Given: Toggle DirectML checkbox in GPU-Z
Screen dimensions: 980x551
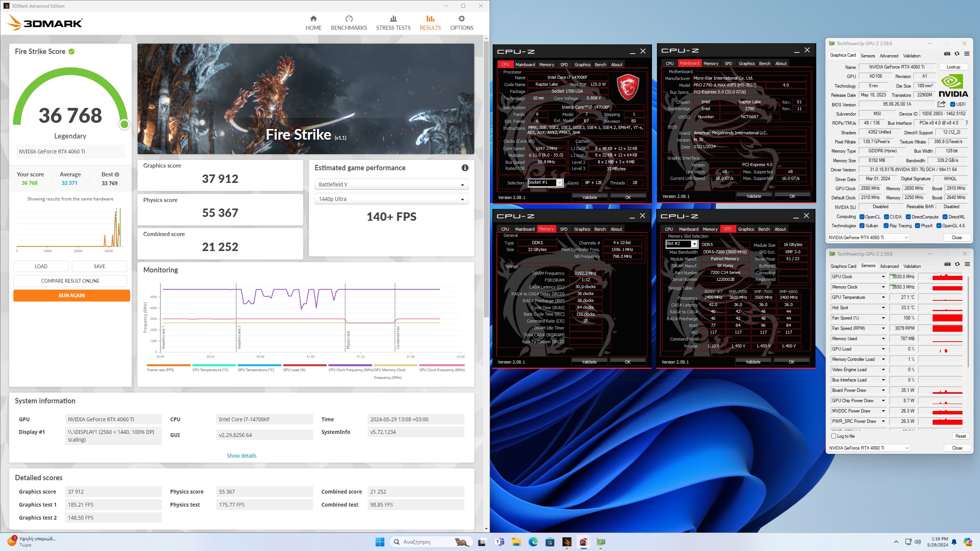Looking at the screenshot, I should 945,217.
